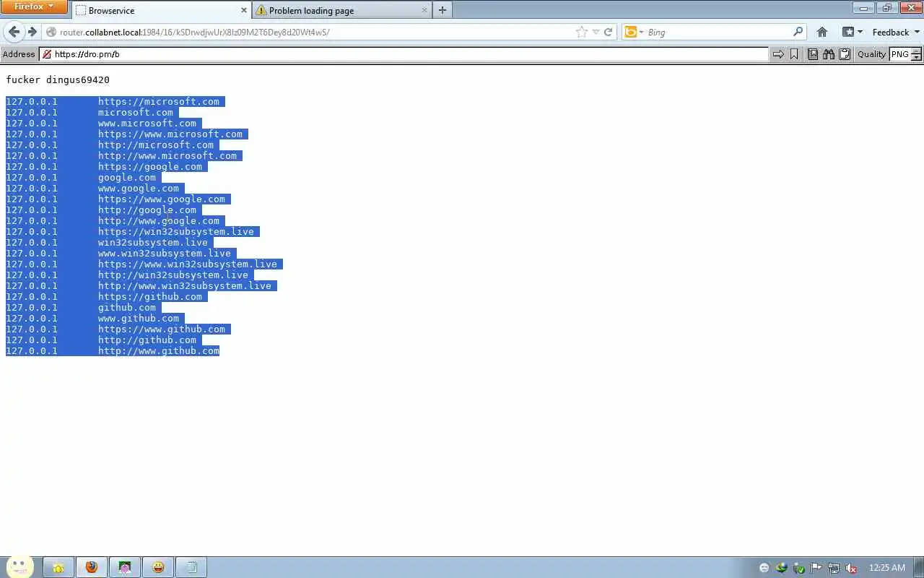Bookmark this page with the star icon
924x578 pixels.
tap(582, 32)
